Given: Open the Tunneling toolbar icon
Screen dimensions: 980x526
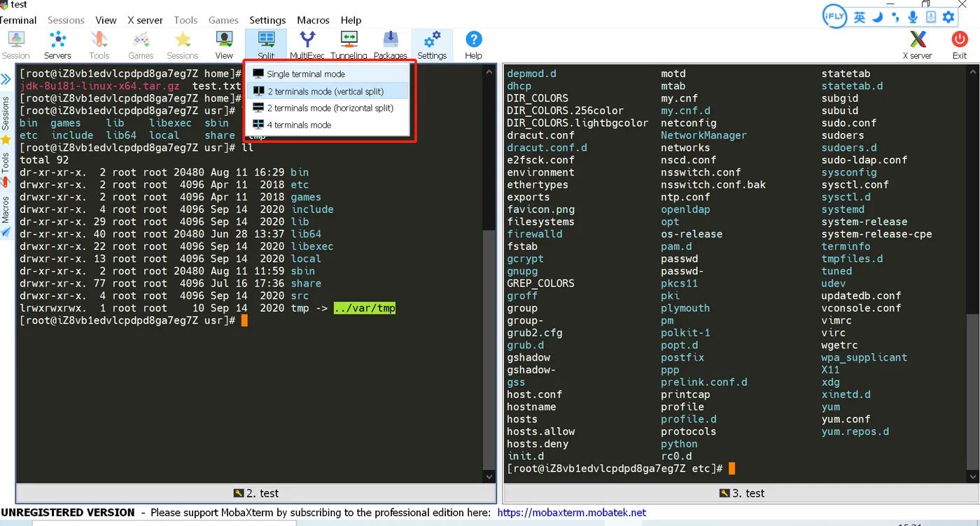Looking at the screenshot, I should click(349, 45).
